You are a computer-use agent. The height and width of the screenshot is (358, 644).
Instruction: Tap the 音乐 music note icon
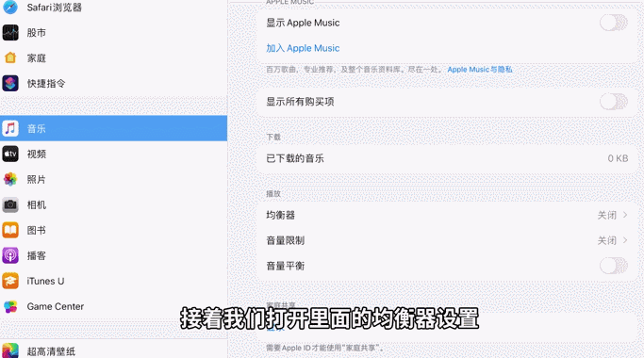click(x=10, y=128)
